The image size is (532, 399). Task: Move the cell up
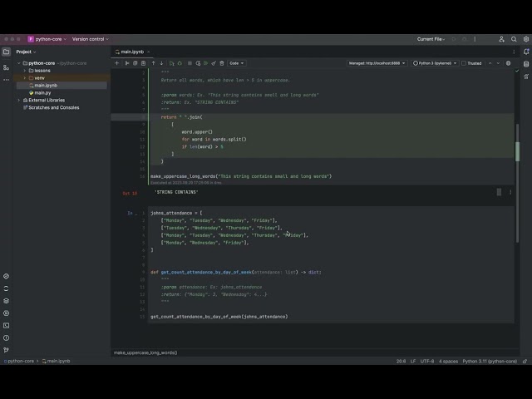point(153,63)
